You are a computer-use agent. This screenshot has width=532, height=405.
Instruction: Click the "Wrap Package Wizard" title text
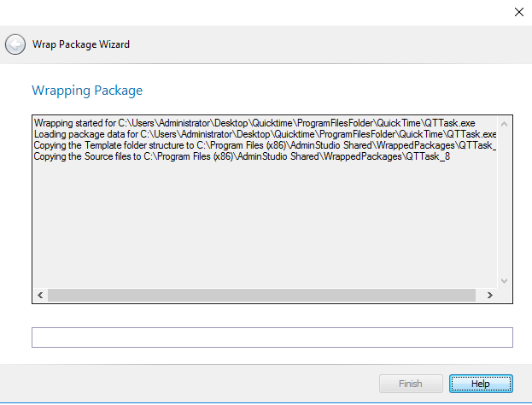pyautogui.click(x=81, y=44)
